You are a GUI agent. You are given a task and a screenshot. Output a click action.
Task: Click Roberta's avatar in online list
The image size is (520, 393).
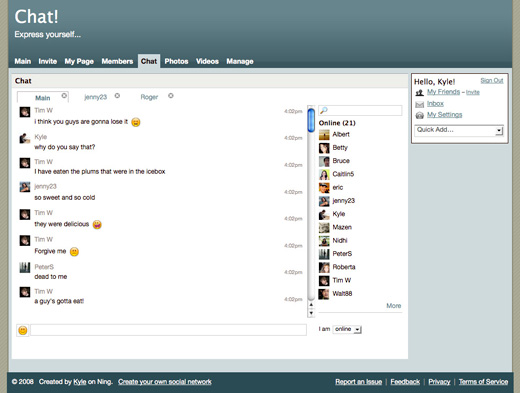pos(324,267)
